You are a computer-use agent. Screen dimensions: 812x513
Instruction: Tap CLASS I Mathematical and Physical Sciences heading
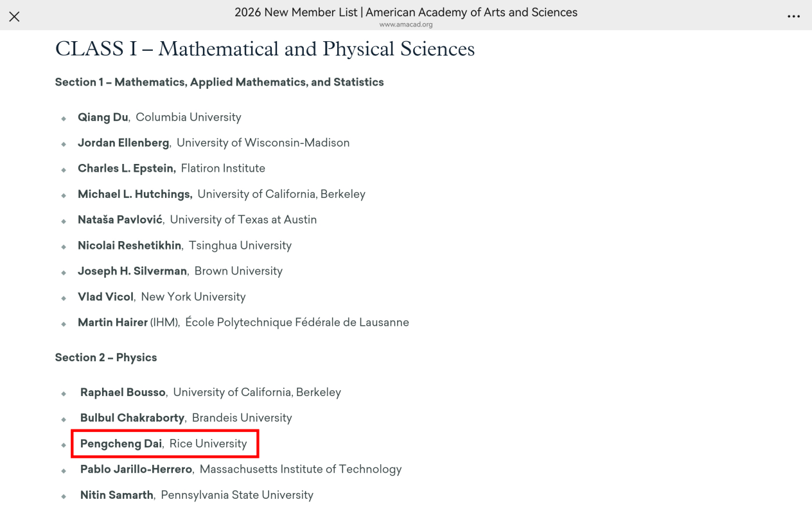pyautogui.click(x=265, y=49)
